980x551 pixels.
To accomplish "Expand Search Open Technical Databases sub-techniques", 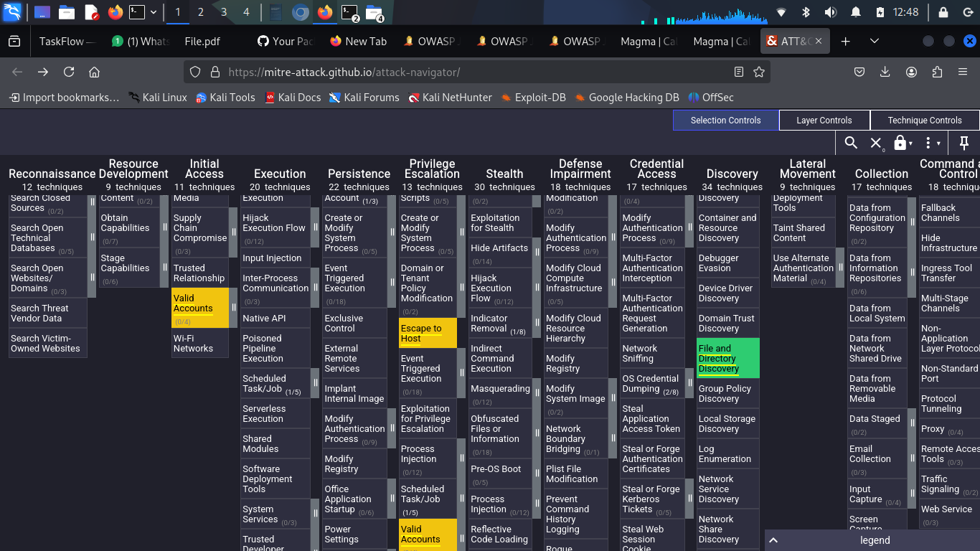I will pos(92,237).
